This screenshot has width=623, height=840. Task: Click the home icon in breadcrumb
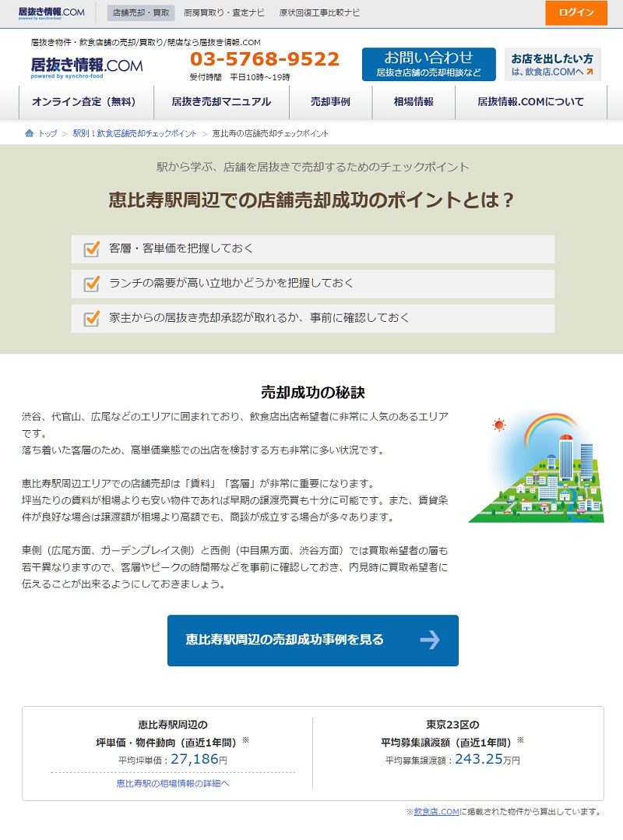click(x=29, y=133)
